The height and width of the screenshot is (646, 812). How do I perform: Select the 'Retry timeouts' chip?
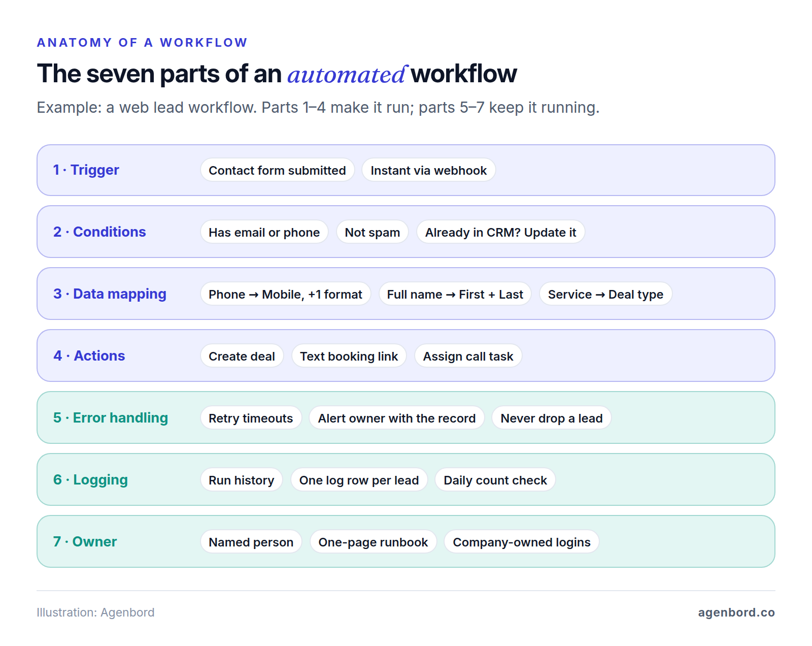point(251,418)
